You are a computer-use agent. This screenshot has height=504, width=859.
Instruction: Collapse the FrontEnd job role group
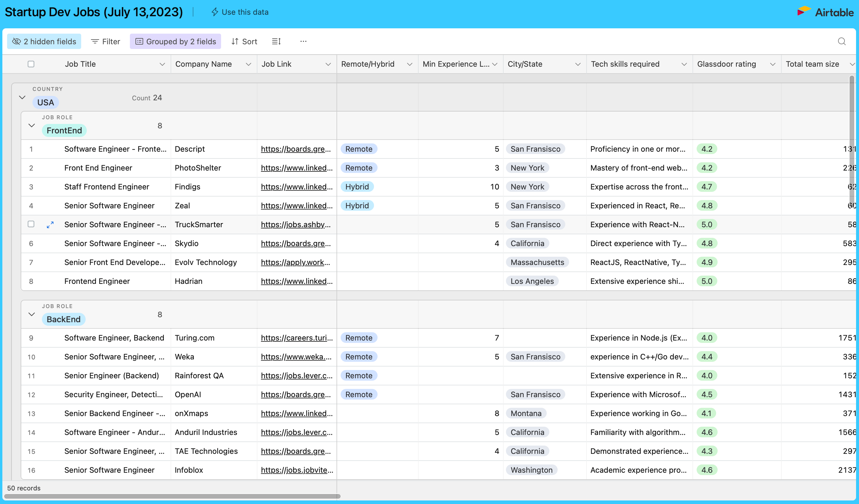point(32,125)
